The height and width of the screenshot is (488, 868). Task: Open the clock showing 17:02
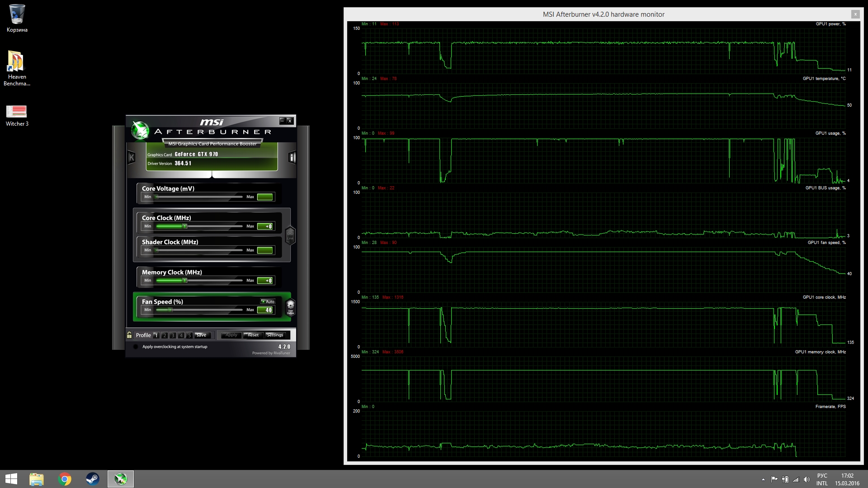847,479
